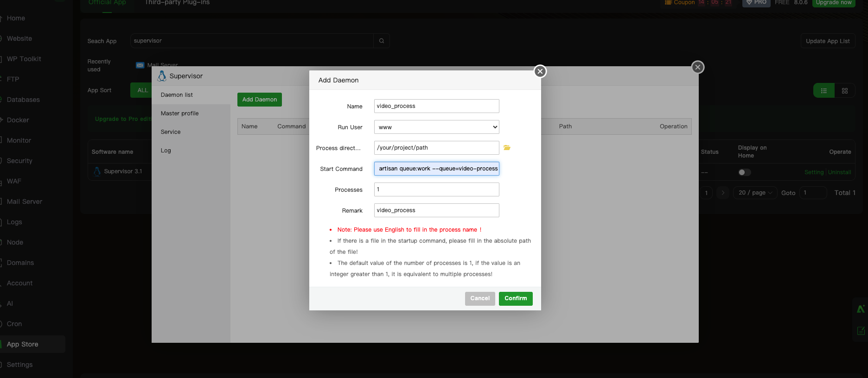The width and height of the screenshot is (868, 378).
Task: Open the Log tab
Action: click(191, 151)
